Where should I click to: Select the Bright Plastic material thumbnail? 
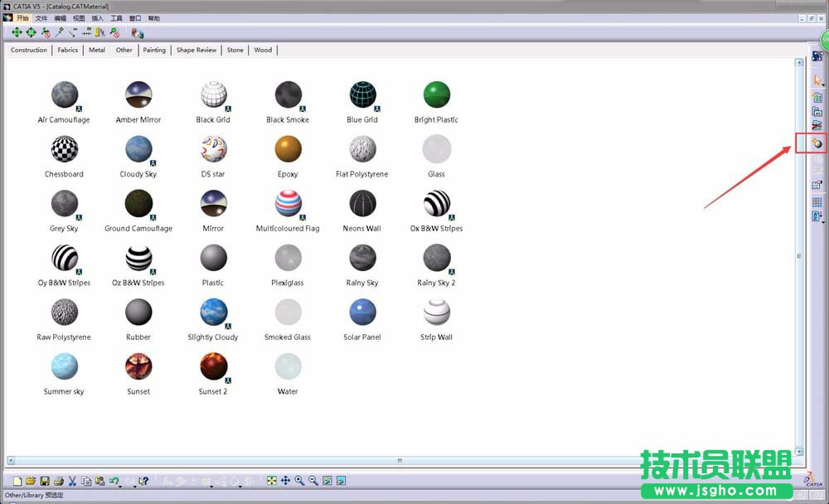pyautogui.click(x=436, y=95)
